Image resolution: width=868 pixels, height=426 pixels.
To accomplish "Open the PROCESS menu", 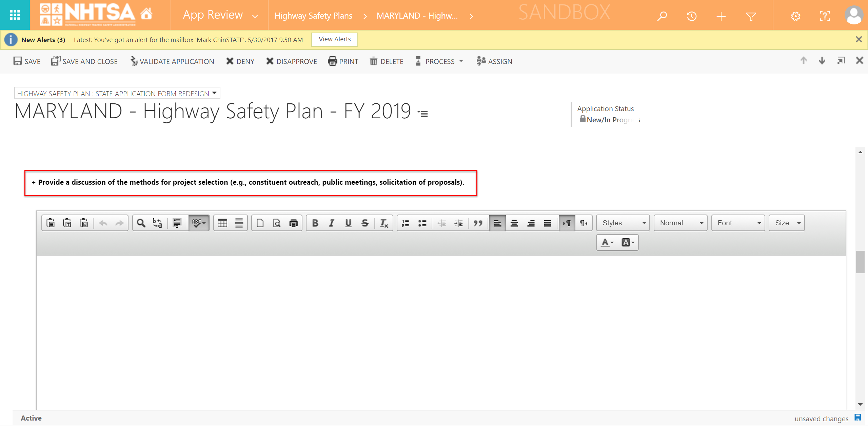I will tap(440, 61).
